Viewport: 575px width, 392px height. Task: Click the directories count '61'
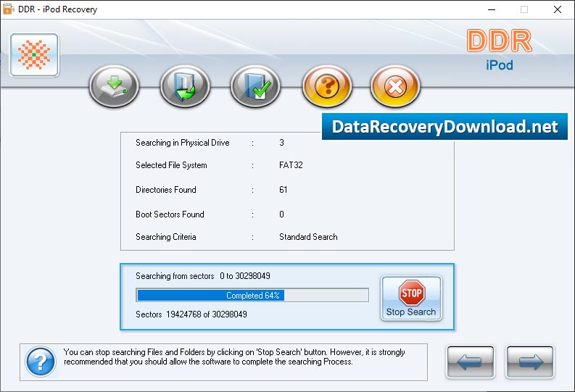(283, 190)
